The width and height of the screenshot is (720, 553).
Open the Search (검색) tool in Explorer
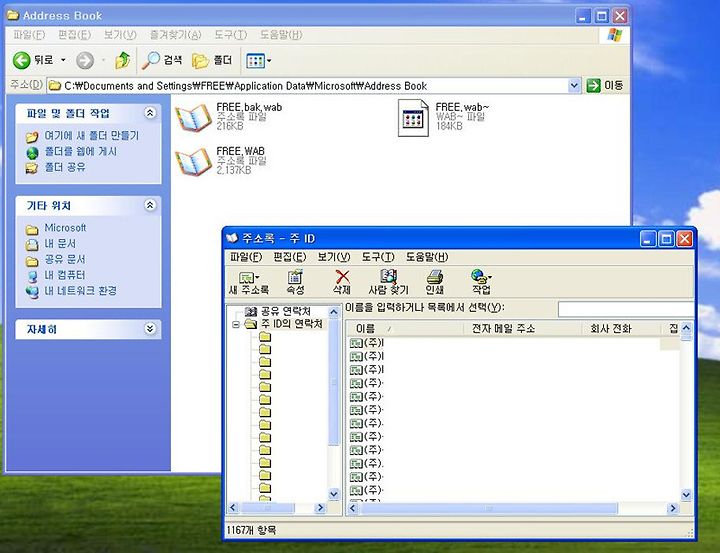pos(162,60)
